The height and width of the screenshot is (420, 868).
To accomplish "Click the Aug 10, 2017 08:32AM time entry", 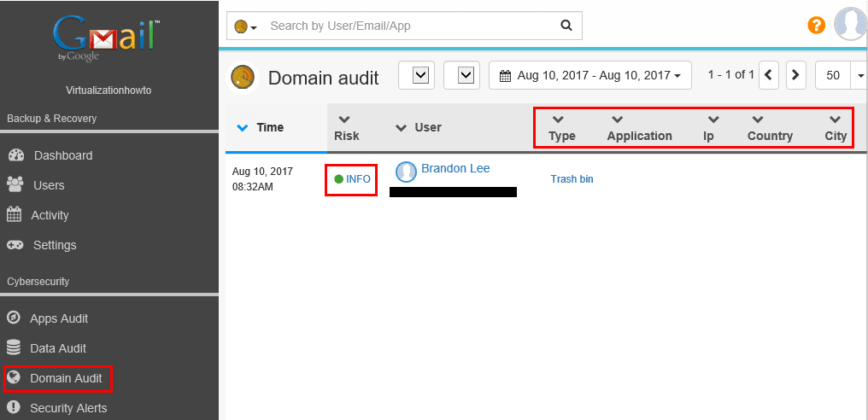I will (262, 178).
